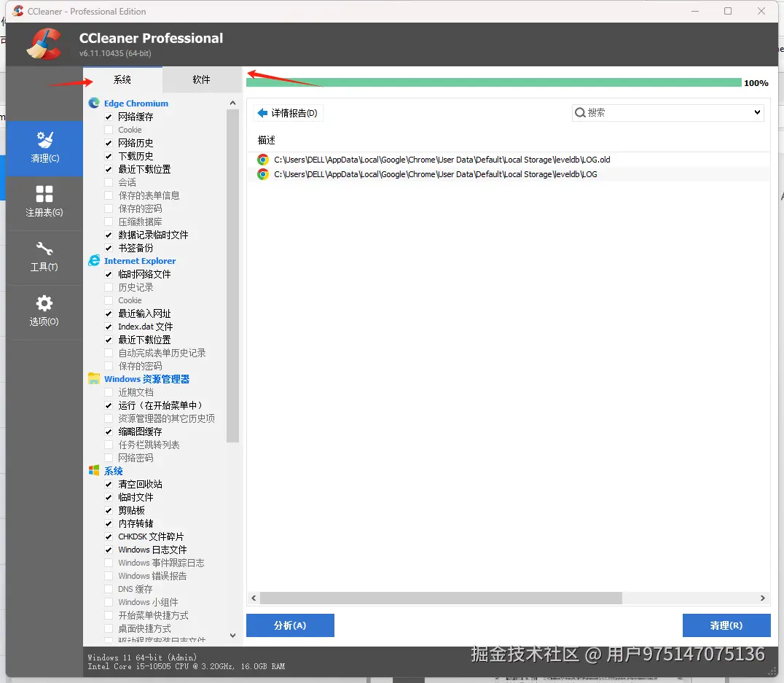Uncheck 缩略图缓存 option
The width and height of the screenshot is (784, 683).
(x=109, y=432)
